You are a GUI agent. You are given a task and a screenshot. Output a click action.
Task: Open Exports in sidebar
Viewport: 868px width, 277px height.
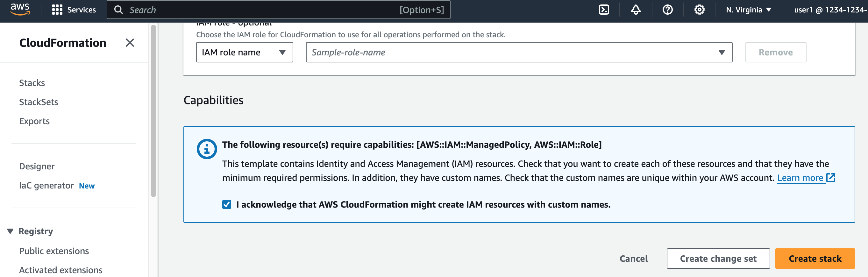tap(34, 121)
